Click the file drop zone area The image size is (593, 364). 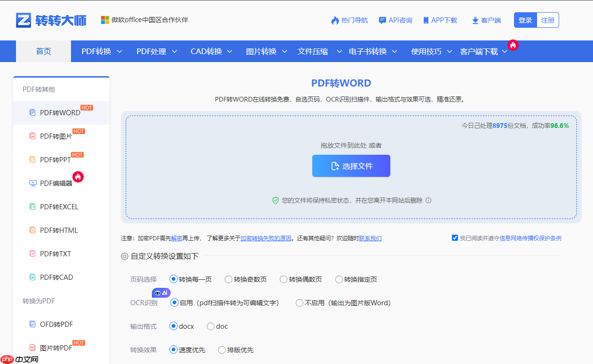click(351, 167)
